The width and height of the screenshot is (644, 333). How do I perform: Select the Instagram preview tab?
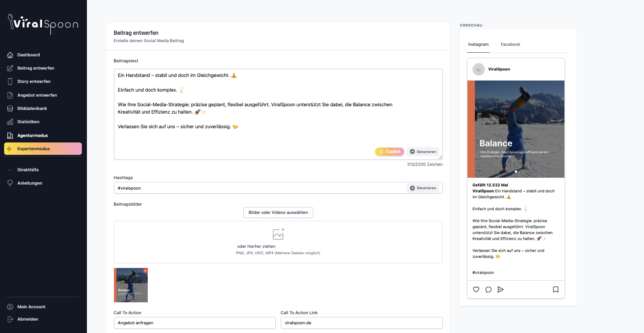coord(478,44)
